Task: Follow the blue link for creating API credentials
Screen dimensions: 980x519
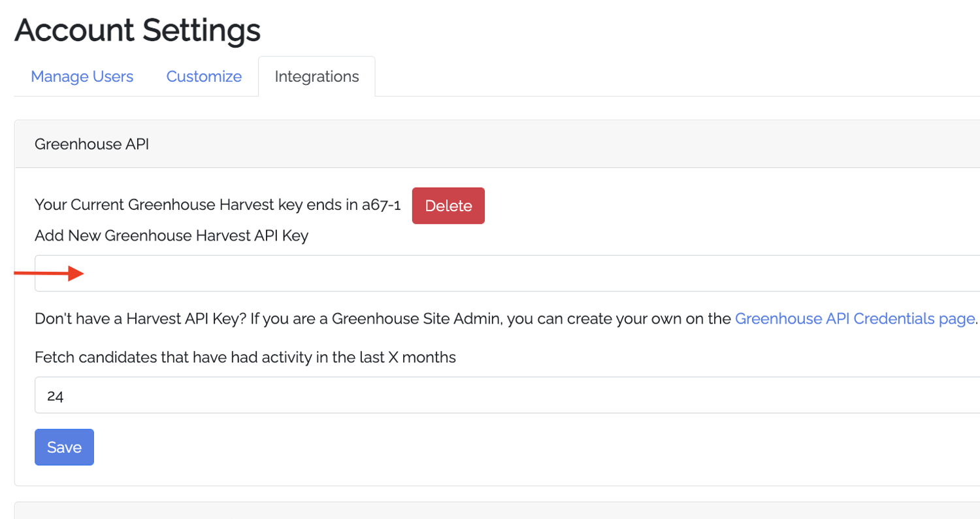Action: point(855,318)
